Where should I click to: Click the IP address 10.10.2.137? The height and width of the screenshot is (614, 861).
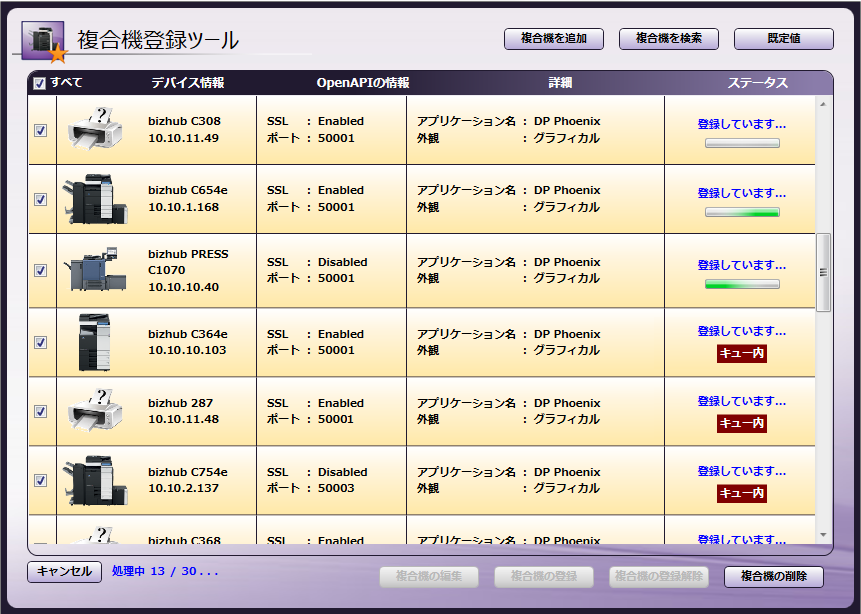(x=183, y=488)
